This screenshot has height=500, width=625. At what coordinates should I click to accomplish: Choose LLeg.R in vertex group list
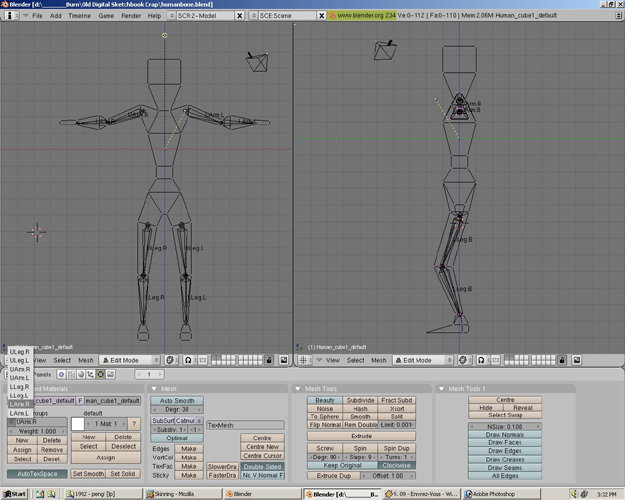coord(20,387)
